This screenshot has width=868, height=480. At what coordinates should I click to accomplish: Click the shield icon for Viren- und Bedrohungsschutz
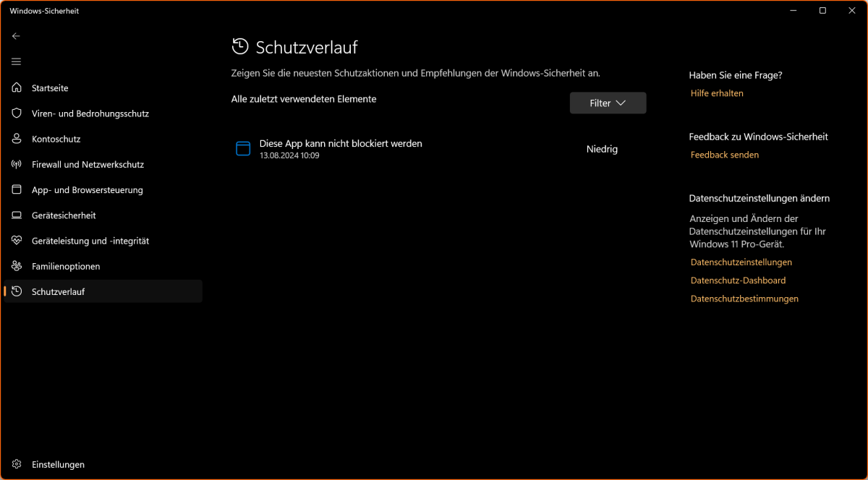[x=17, y=113]
